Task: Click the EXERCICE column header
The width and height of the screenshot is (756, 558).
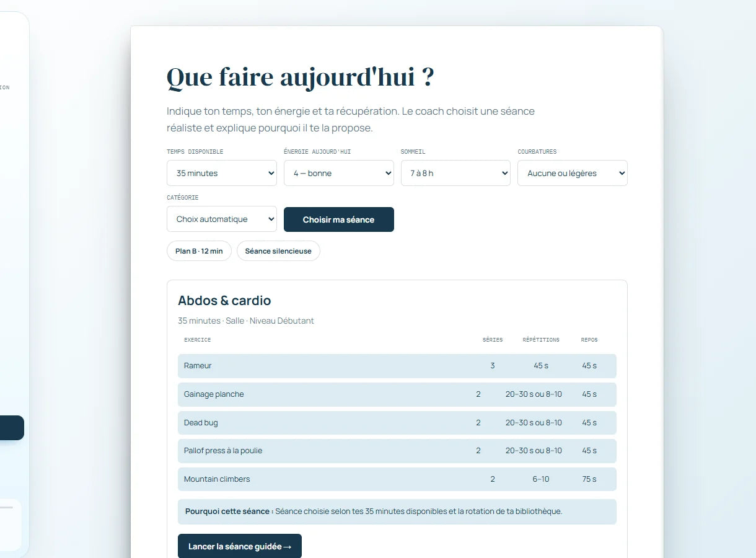Action: [198, 340]
